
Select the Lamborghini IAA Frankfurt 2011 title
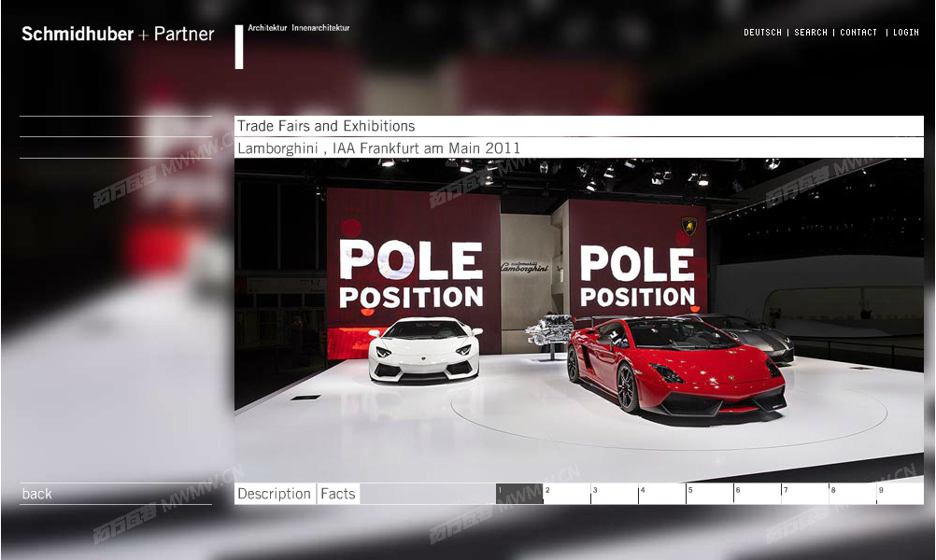coord(379,147)
